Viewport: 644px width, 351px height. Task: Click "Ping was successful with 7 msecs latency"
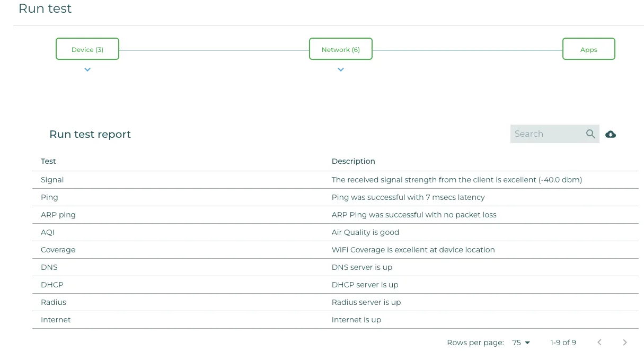click(x=408, y=197)
